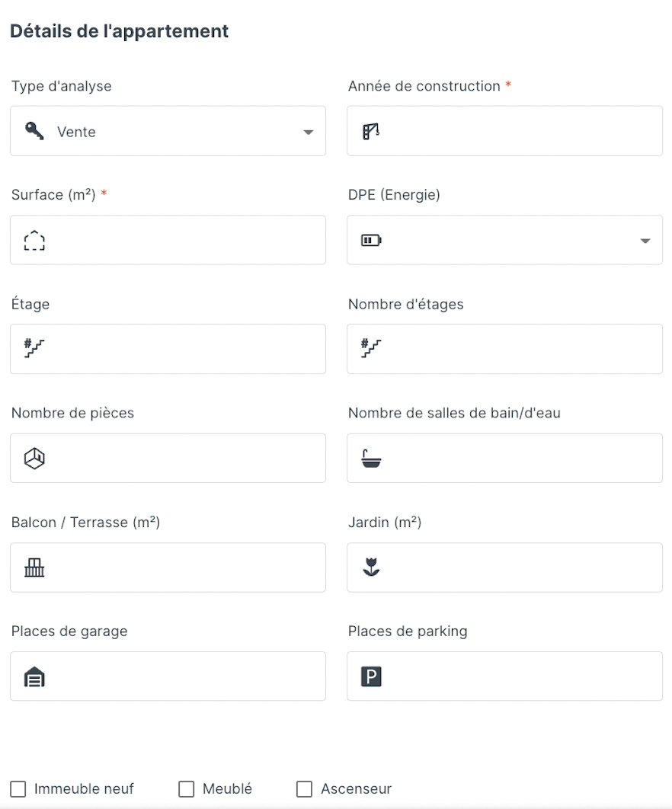
Task: Click the bathtub icon for salles de bain
Action: tap(371, 458)
